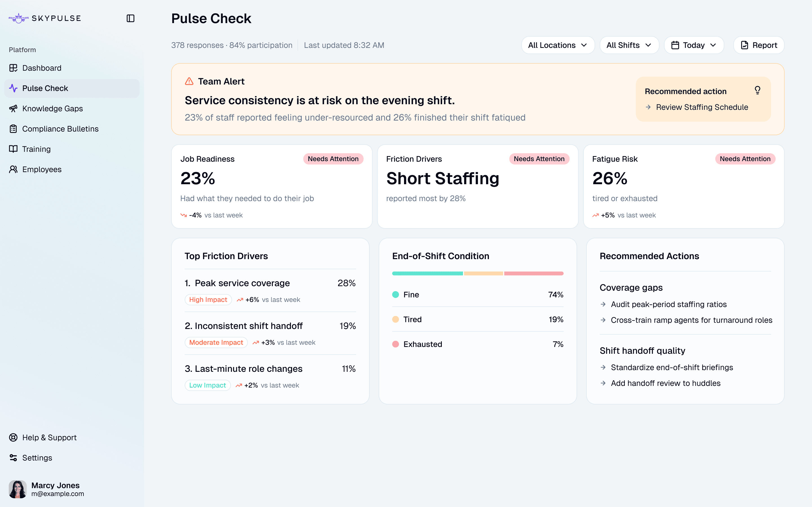Screen dimensions: 812x507
Task: Open the All Locations dropdown
Action: [x=558, y=45]
